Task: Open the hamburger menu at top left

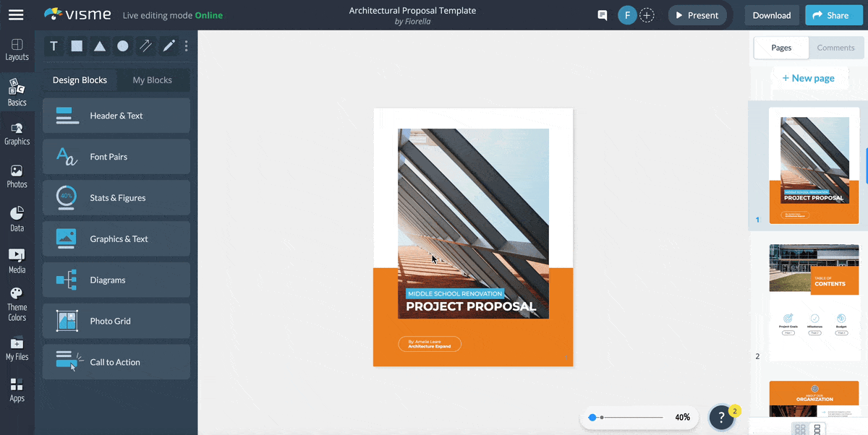Action: coord(16,14)
